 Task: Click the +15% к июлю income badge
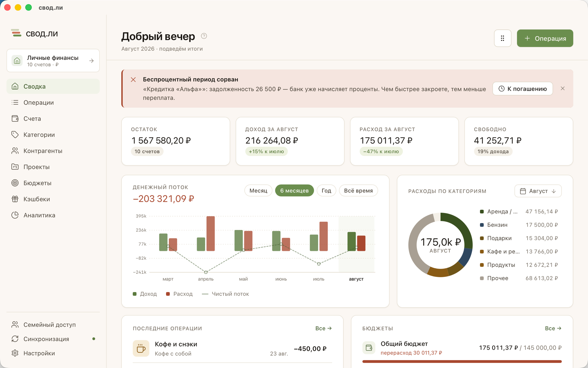(x=266, y=151)
